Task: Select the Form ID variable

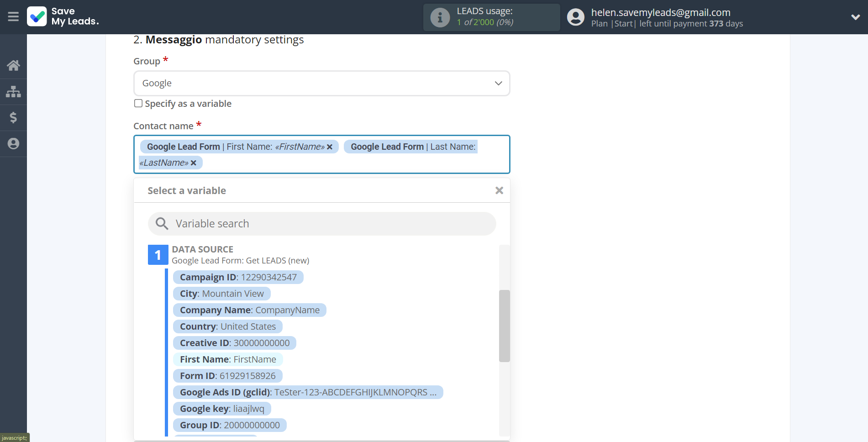Action: coord(228,376)
